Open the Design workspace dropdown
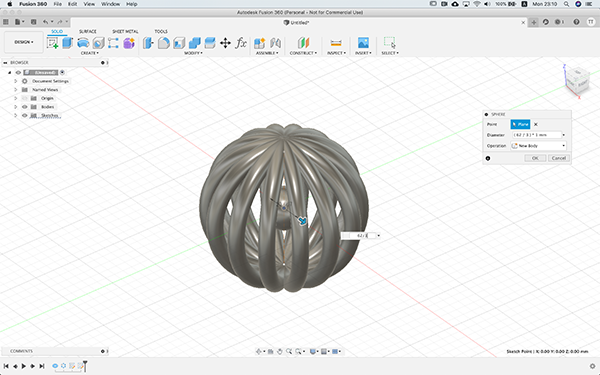 click(x=24, y=42)
